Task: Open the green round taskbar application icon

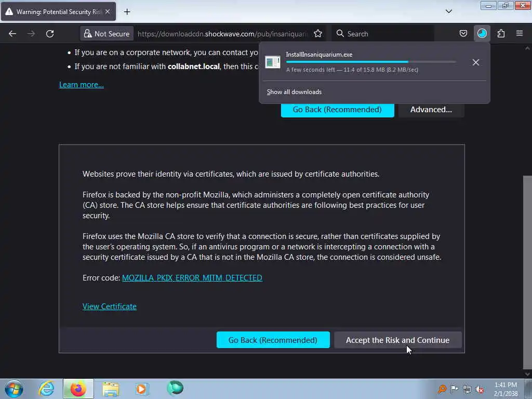Action: pyautogui.click(x=175, y=388)
